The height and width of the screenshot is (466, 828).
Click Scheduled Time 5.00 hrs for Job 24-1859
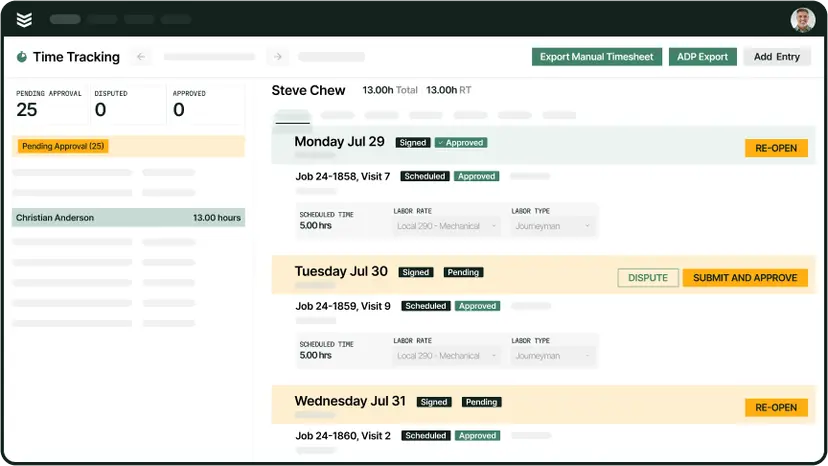pyautogui.click(x=326, y=350)
